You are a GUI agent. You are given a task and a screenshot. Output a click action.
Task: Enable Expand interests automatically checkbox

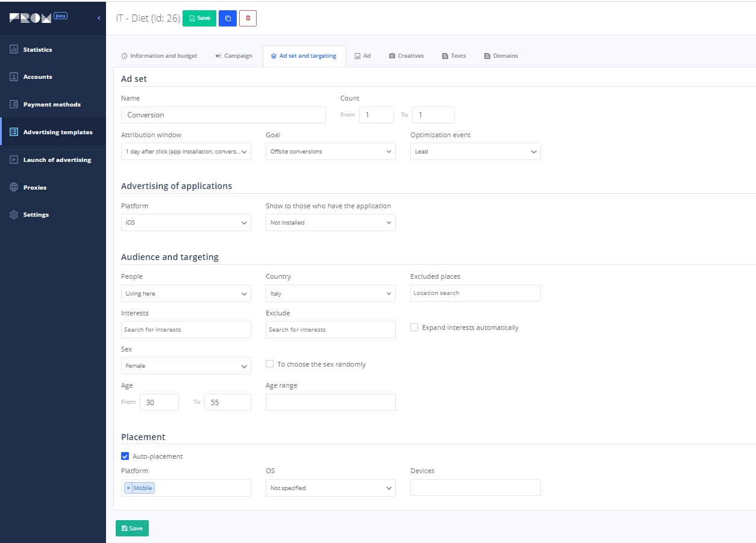click(x=414, y=327)
